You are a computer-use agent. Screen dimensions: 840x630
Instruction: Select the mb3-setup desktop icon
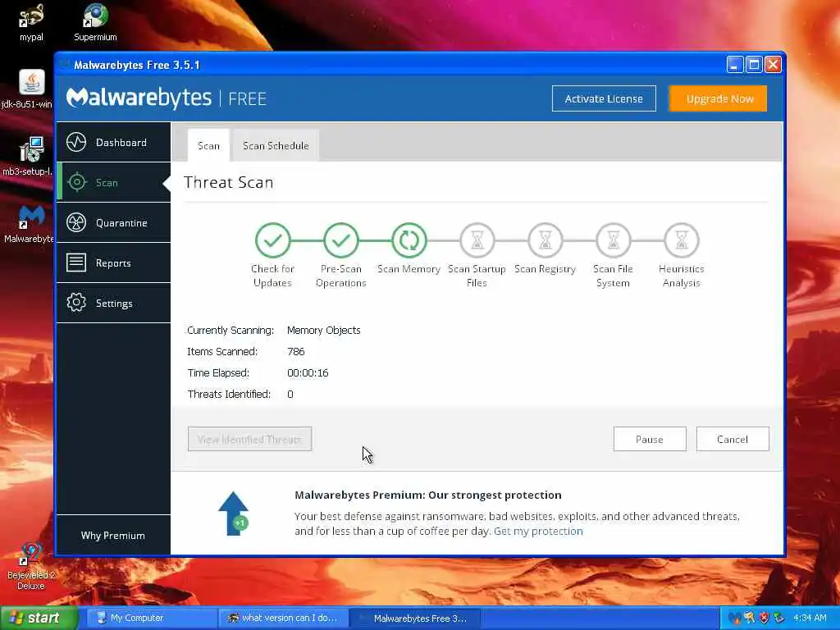click(x=32, y=149)
